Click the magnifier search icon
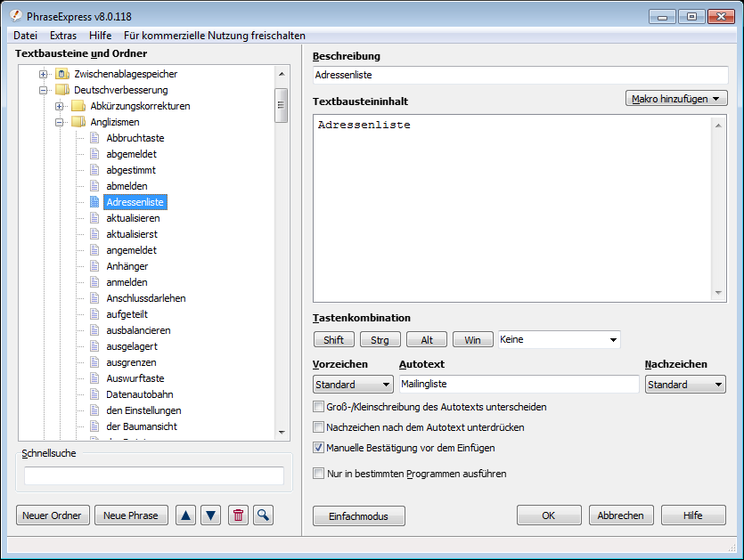This screenshot has width=744, height=560. 263,515
